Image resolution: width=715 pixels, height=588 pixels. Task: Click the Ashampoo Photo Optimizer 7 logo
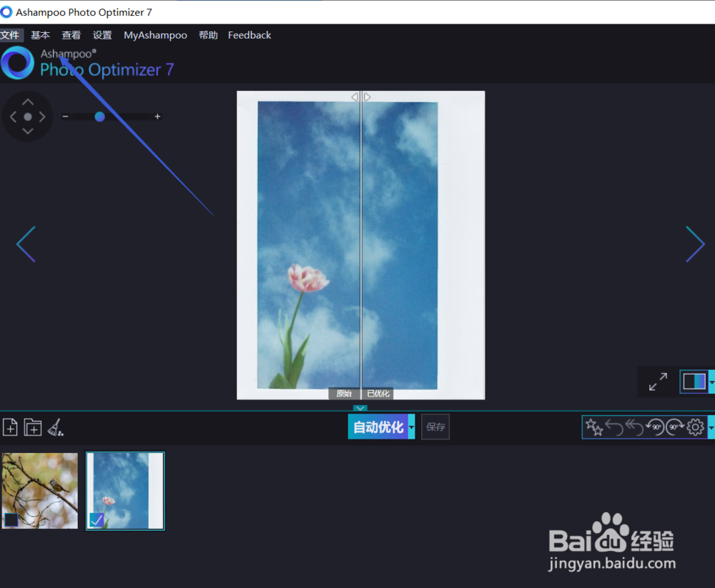point(87,63)
